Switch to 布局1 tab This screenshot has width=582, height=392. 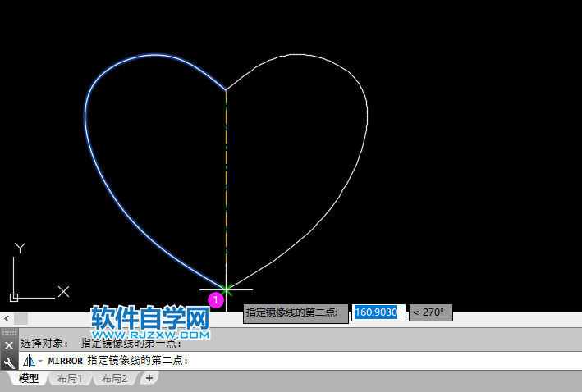(x=69, y=378)
